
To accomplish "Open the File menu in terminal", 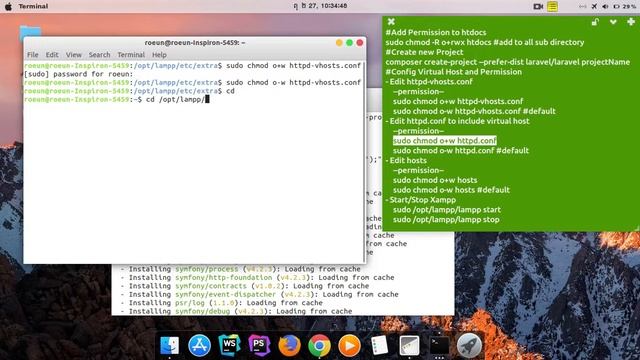I will 33,55.
